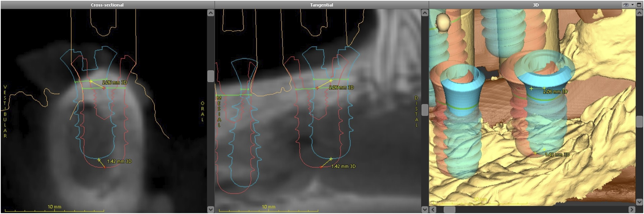Click the 3D view vertical scrollbar thumb
The image size is (644, 214).
click(x=640, y=122)
